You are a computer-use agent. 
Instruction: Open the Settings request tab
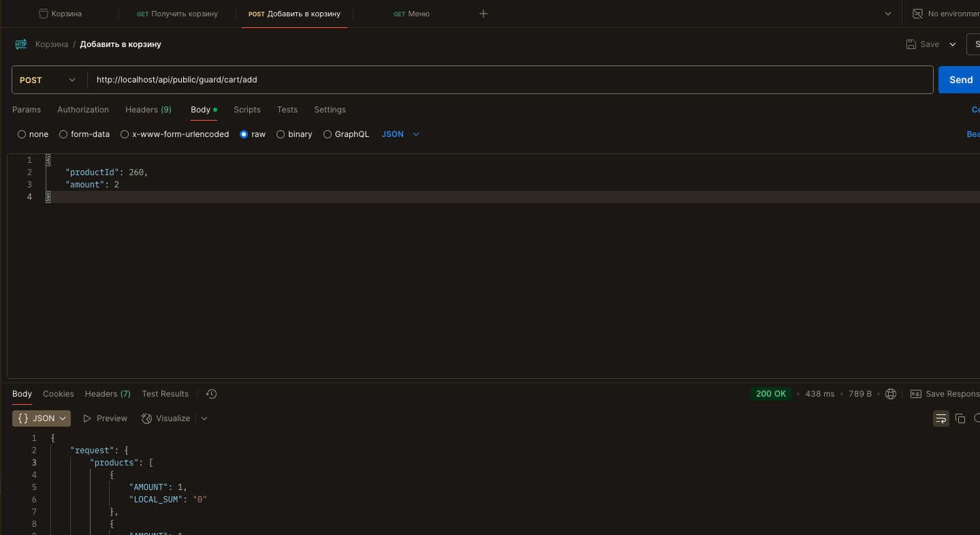(330, 110)
